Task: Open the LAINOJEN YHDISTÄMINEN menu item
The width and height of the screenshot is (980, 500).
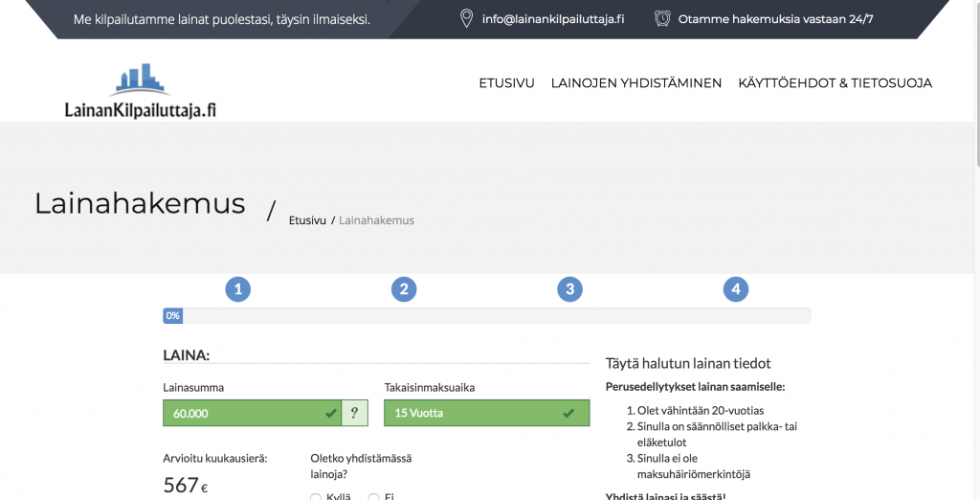Action: (636, 83)
